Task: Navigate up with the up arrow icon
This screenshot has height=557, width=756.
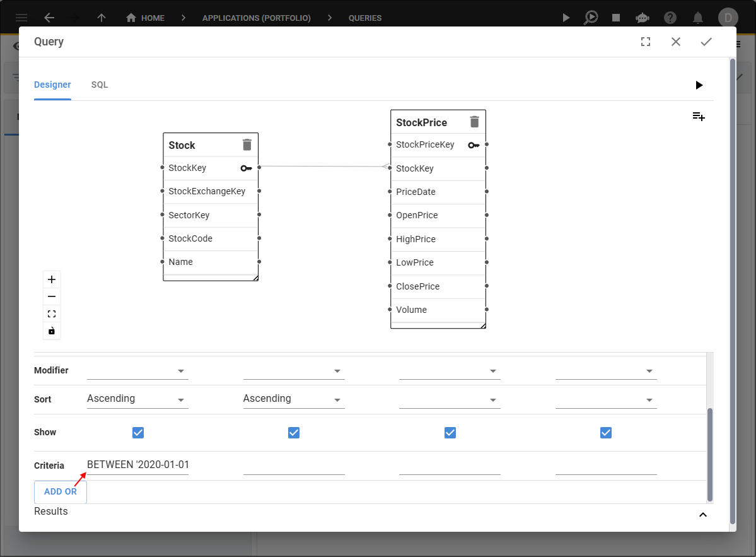Action: 102,18
